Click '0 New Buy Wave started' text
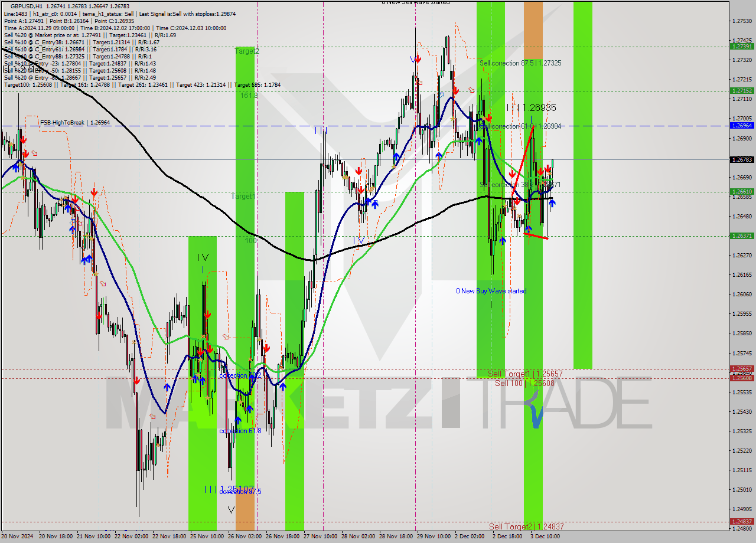 point(491,291)
